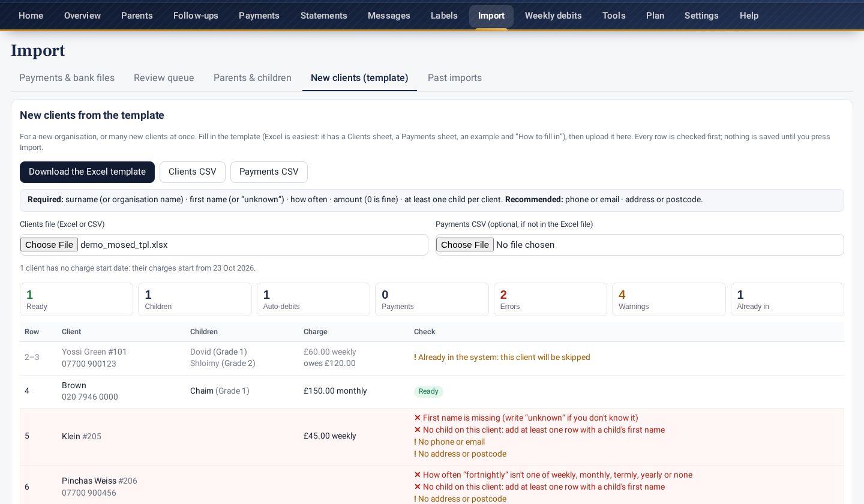The image size is (864, 504).
Task: Open the Parents & children tab
Action: click(x=253, y=78)
